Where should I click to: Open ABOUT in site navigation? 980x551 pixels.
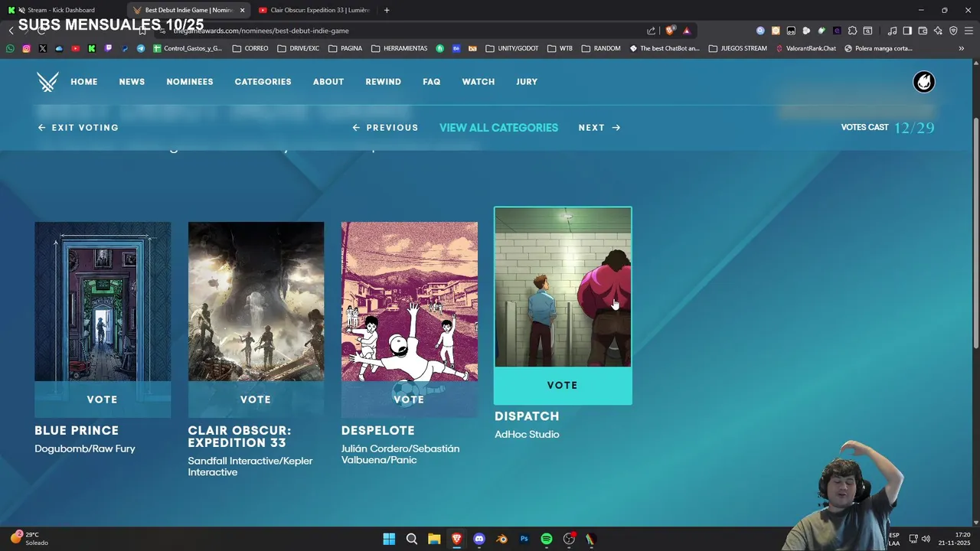(x=328, y=82)
